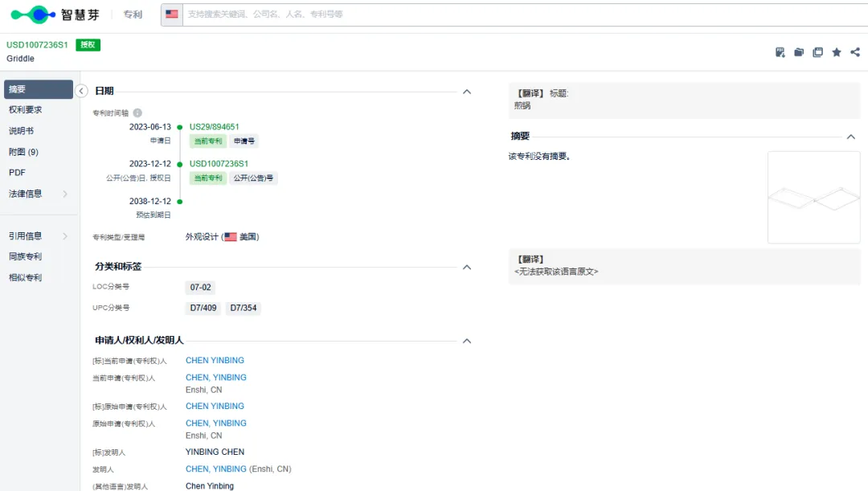Open the new window view icon
Screen dimensions: 868x491
[x=817, y=52]
